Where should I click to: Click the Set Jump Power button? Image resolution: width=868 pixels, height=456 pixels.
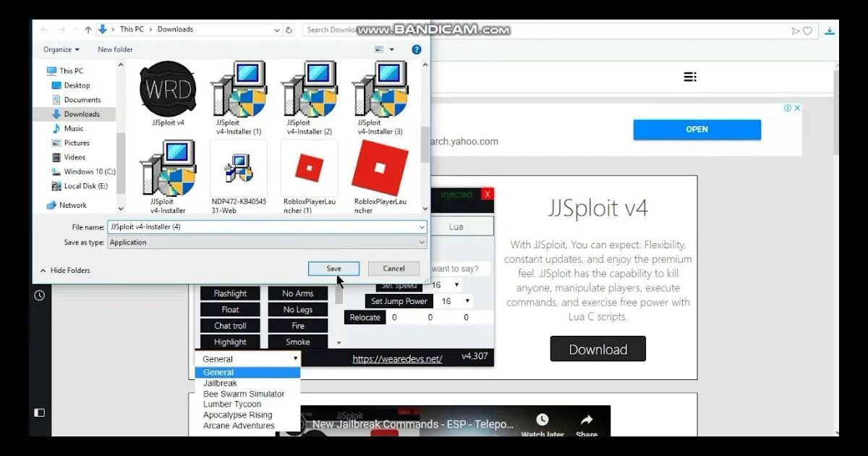click(399, 301)
